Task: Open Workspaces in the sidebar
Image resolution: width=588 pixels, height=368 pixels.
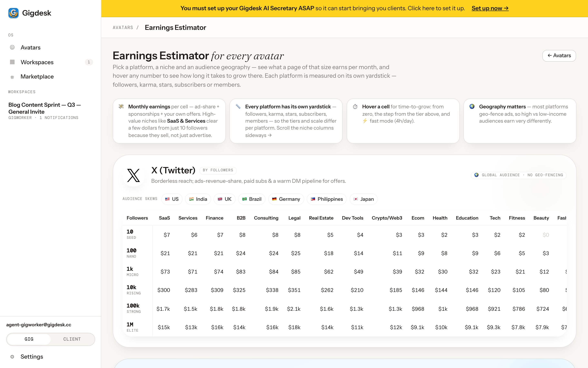Action: [x=51, y=62]
